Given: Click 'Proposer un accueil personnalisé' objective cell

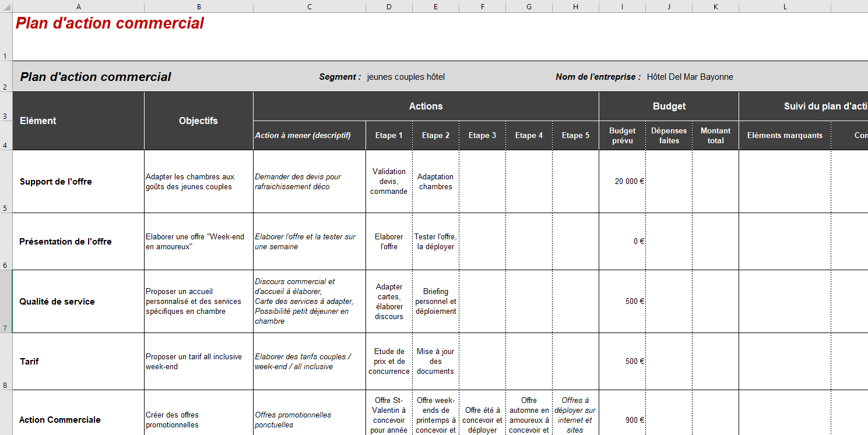Looking at the screenshot, I should coord(199,301).
